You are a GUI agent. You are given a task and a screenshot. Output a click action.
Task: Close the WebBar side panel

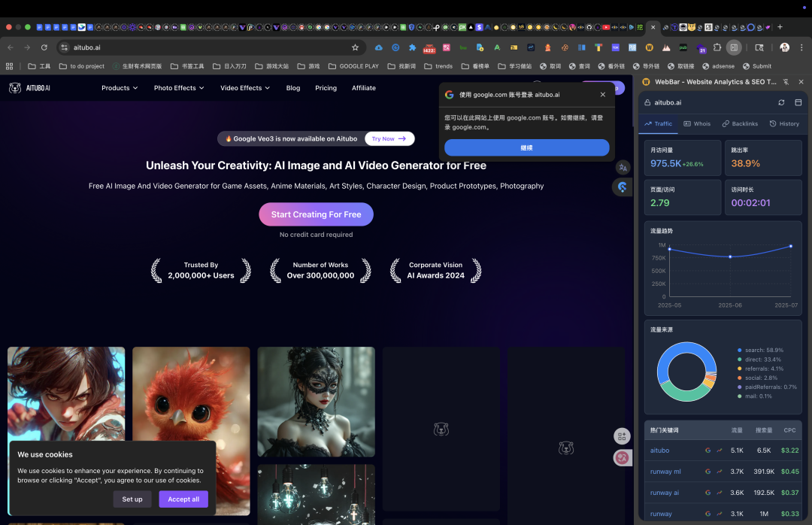(801, 82)
